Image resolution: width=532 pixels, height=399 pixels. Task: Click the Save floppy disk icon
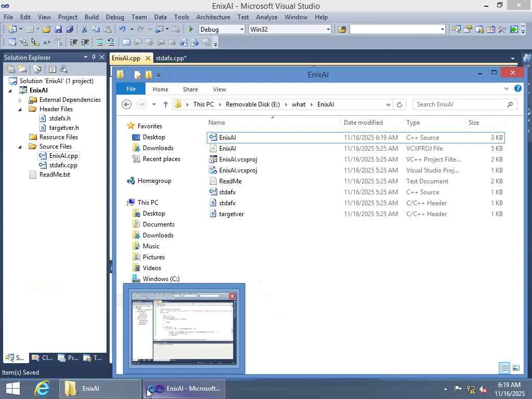pyautogui.click(x=58, y=29)
